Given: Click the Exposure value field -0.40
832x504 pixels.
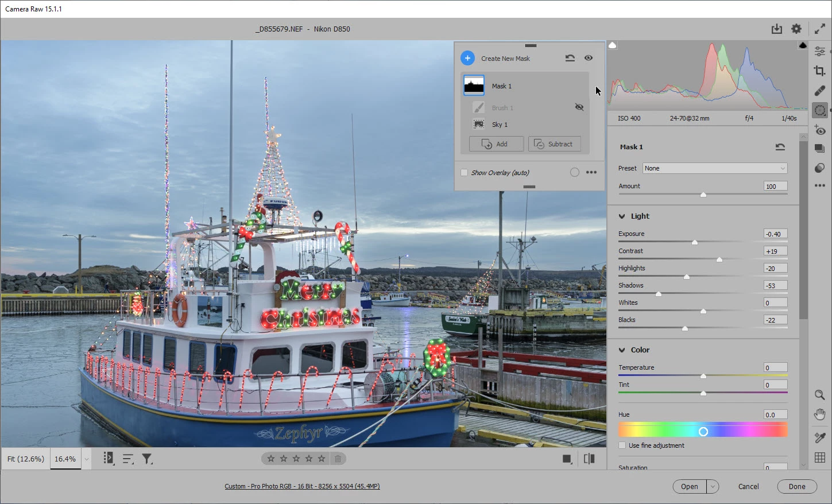Looking at the screenshot, I should [775, 234].
